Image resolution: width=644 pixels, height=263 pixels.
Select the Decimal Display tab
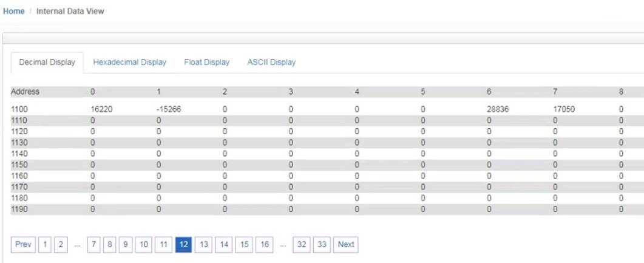(47, 63)
